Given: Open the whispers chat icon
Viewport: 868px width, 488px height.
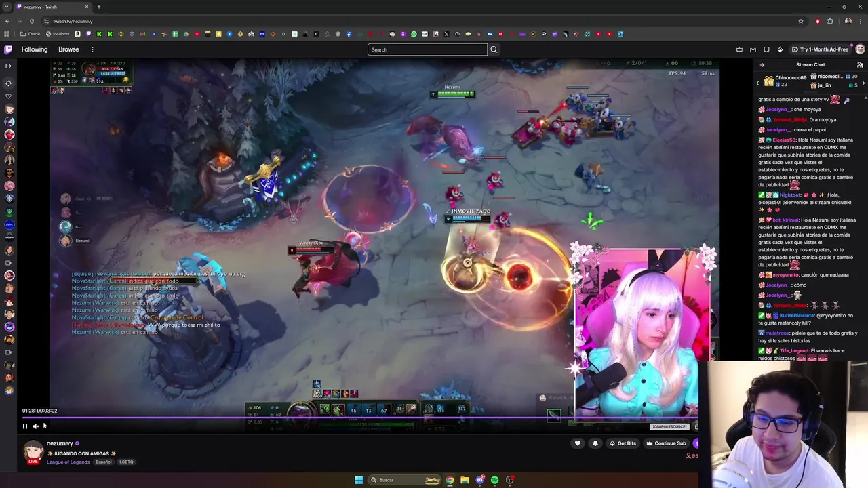Looking at the screenshot, I should [766, 49].
